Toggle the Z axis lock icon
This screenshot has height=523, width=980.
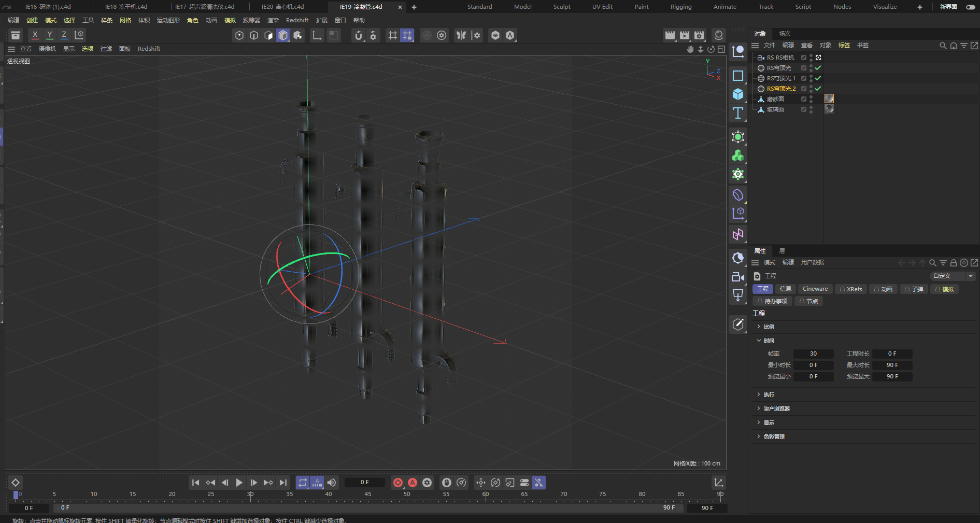click(x=64, y=35)
